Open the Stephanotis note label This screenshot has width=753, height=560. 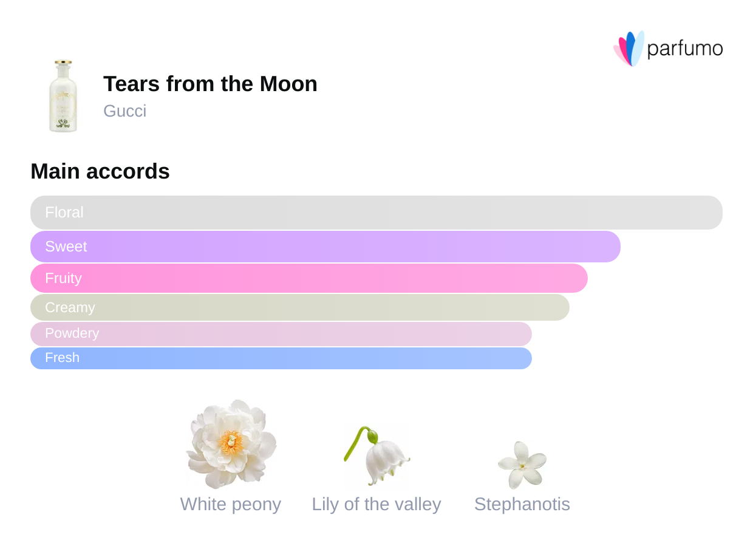522,504
